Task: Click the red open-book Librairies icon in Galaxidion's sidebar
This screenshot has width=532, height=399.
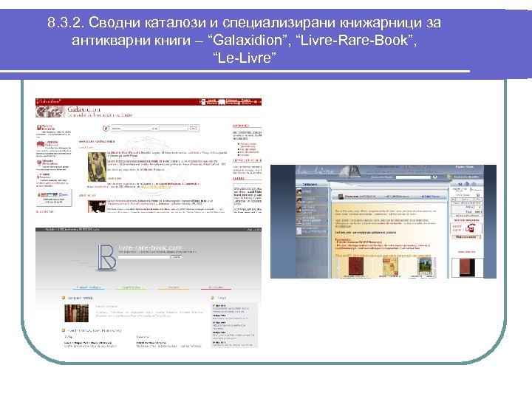Action: click(x=41, y=144)
